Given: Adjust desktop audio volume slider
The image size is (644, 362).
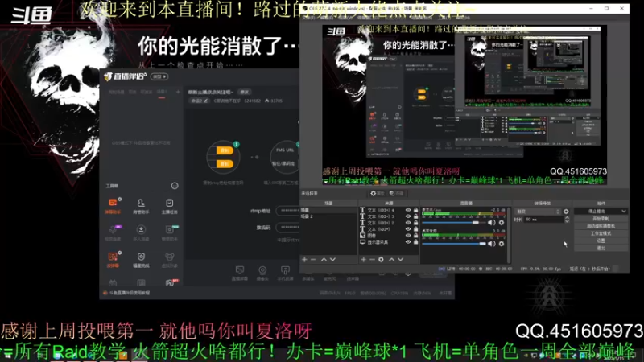Looking at the screenshot, I should pos(453,244).
